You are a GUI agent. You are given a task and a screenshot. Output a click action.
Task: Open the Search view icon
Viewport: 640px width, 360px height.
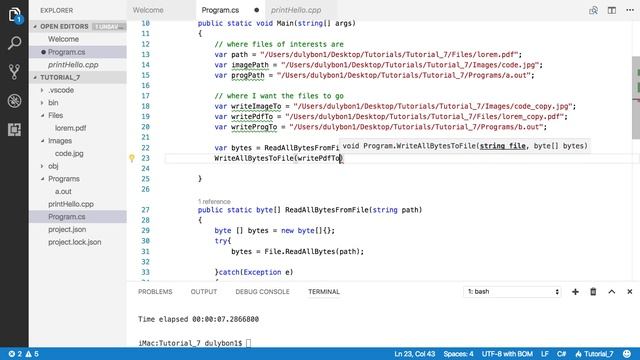click(14, 43)
